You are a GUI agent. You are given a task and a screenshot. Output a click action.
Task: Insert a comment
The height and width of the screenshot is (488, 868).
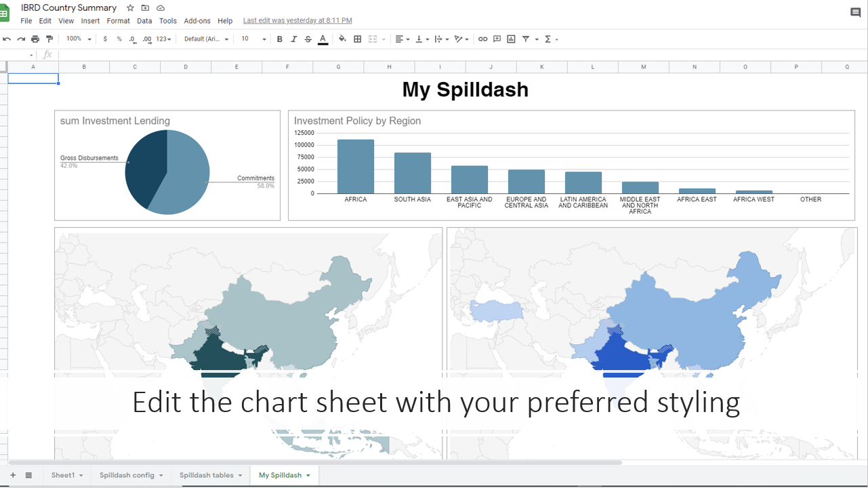(x=497, y=39)
